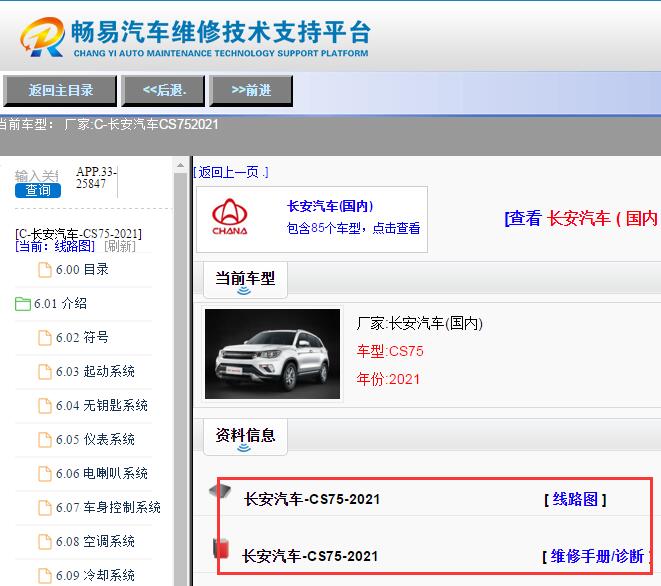
Task: Click the sidebar scrollbar up arrow
Action: click(x=180, y=165)
